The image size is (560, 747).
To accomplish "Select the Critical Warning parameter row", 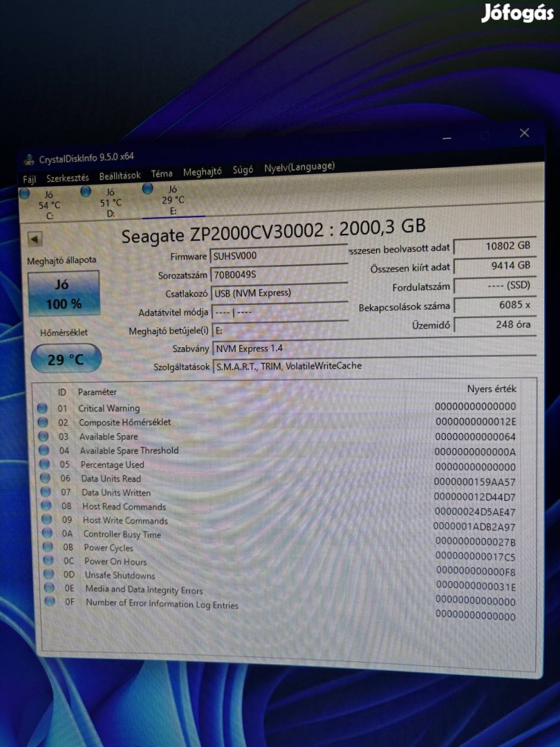I will (x=277, y=407).
